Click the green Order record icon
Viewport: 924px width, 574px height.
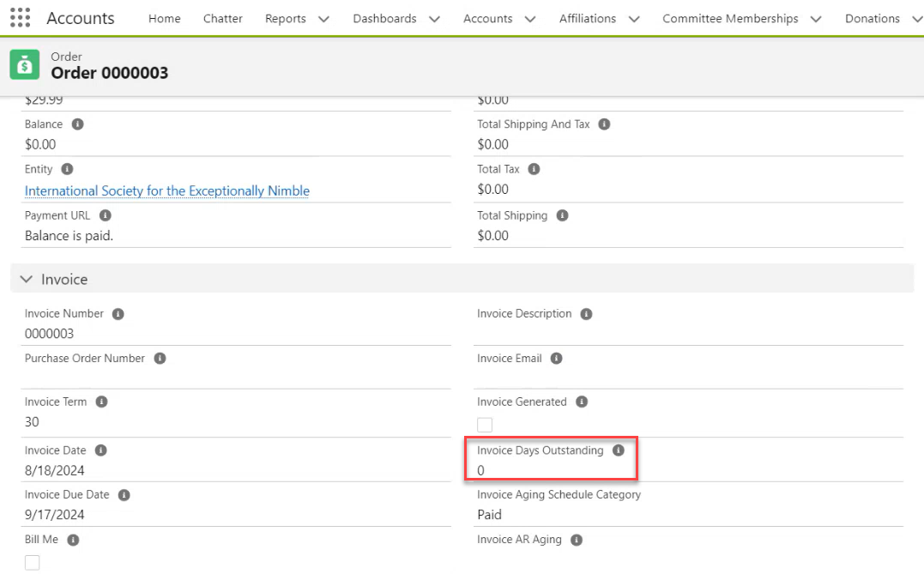(x=25, y=65)
